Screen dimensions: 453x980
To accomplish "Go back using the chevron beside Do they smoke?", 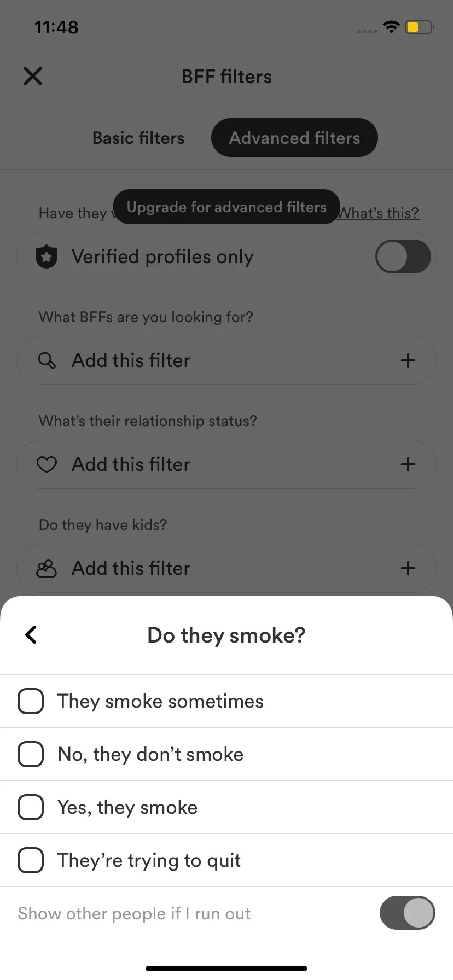I will tap(31, 635).
